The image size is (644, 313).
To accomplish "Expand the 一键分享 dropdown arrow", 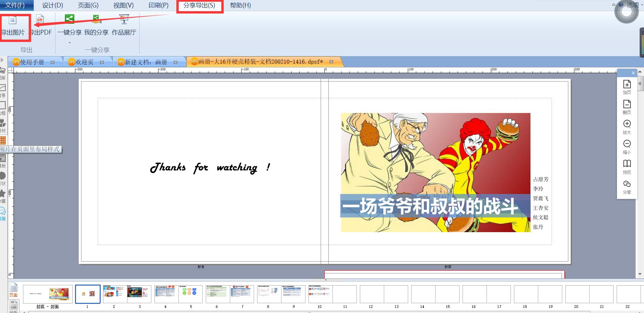I will click(x=70, y=43).
